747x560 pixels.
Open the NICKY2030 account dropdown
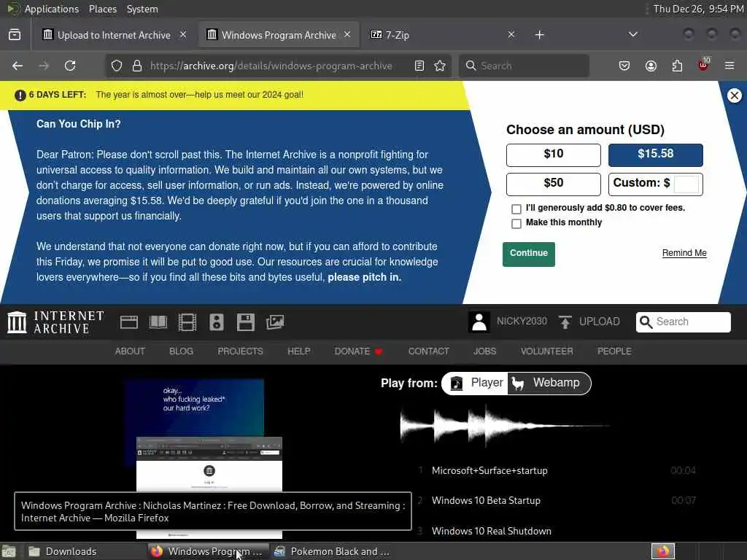click(522, 322)
